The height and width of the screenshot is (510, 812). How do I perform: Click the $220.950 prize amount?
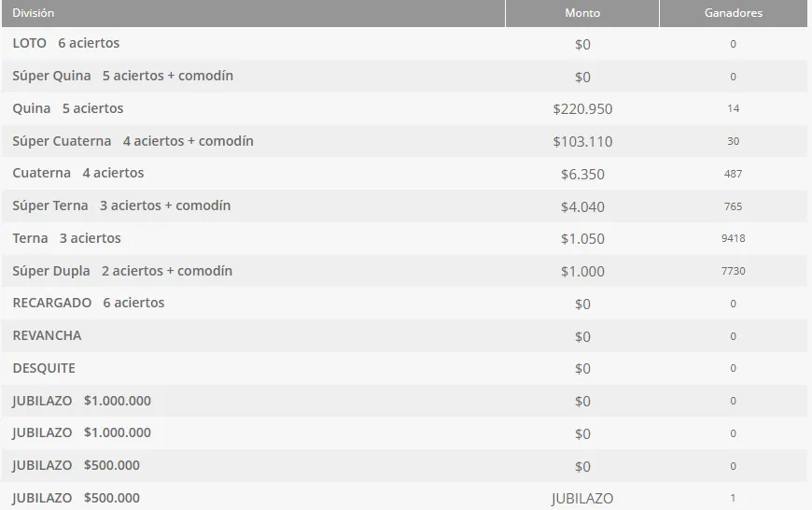(582, 109)
